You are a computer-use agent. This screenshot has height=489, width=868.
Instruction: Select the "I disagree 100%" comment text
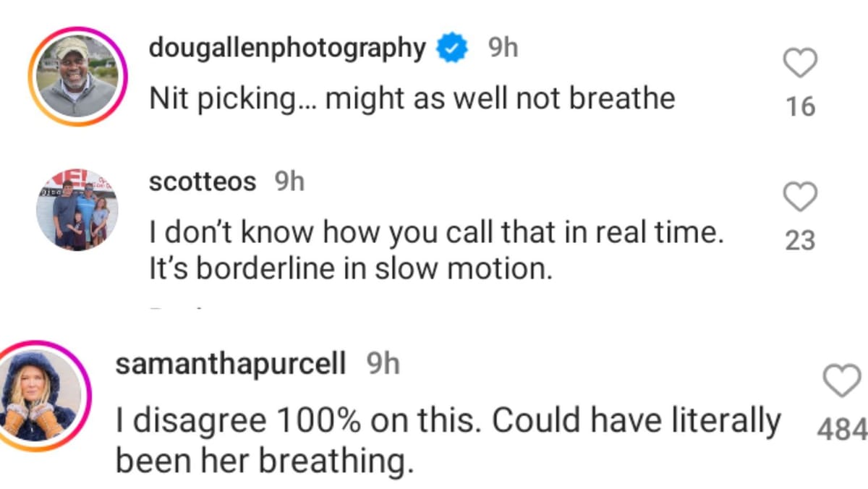point(448,421)
